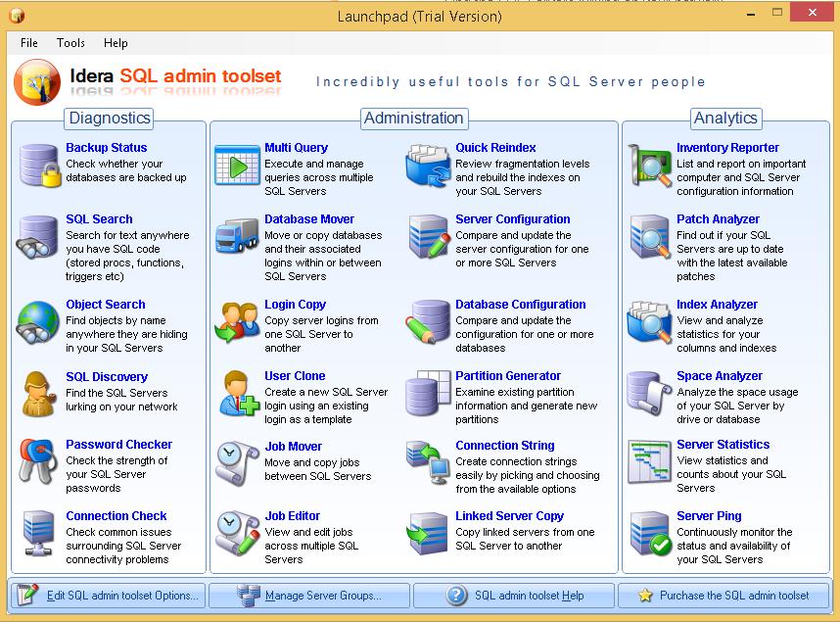The height and width of the screenshot is (622, 840).
Task: Open User Clone icon with plus
Action: (x=239, y=394)
